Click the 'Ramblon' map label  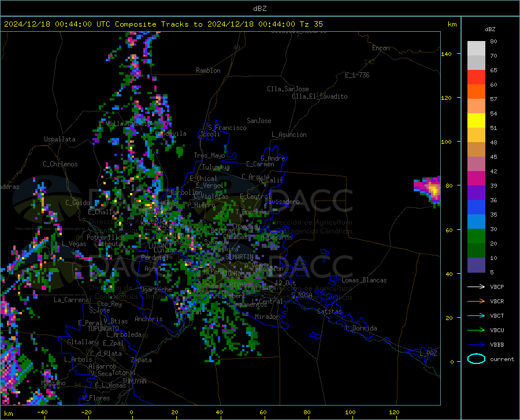(x=208, y=70)
